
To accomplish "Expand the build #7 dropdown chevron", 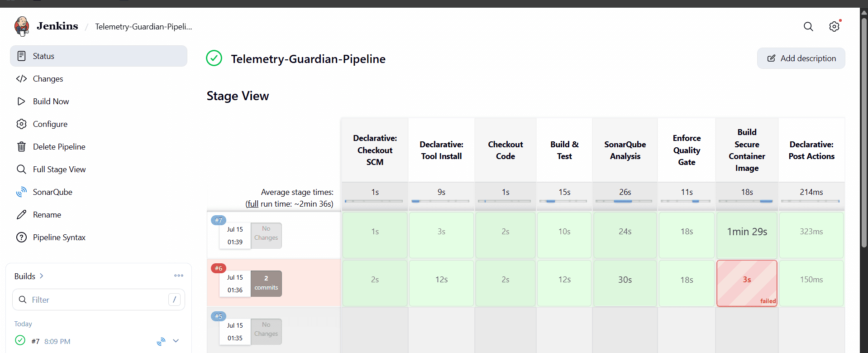I will pos(176,341).
